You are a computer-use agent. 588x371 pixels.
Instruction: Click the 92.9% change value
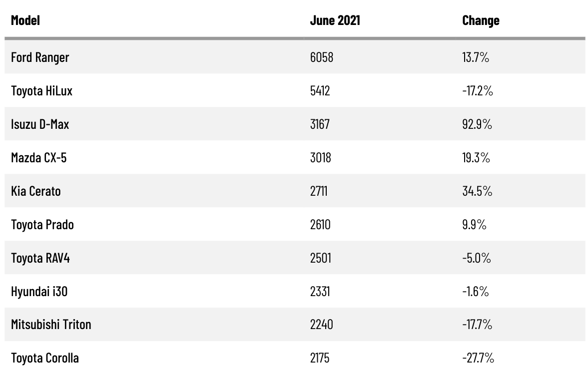(477, 124)
